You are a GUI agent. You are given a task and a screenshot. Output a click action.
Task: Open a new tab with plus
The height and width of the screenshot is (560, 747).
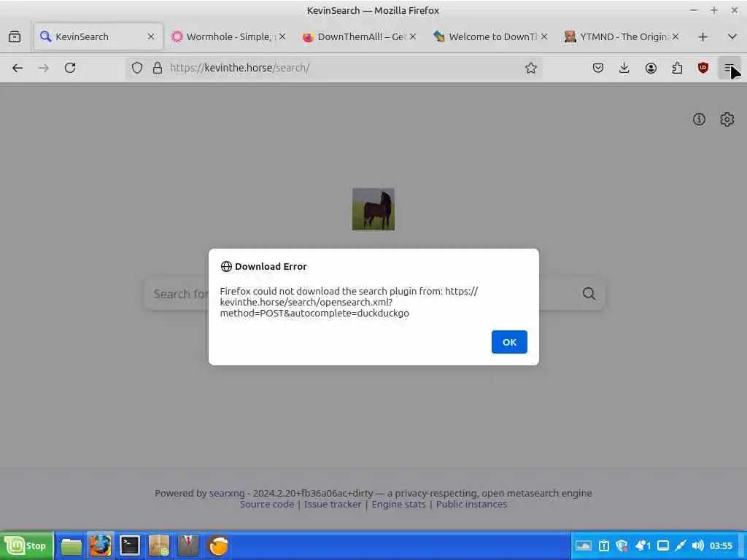(x=703, y=36)
